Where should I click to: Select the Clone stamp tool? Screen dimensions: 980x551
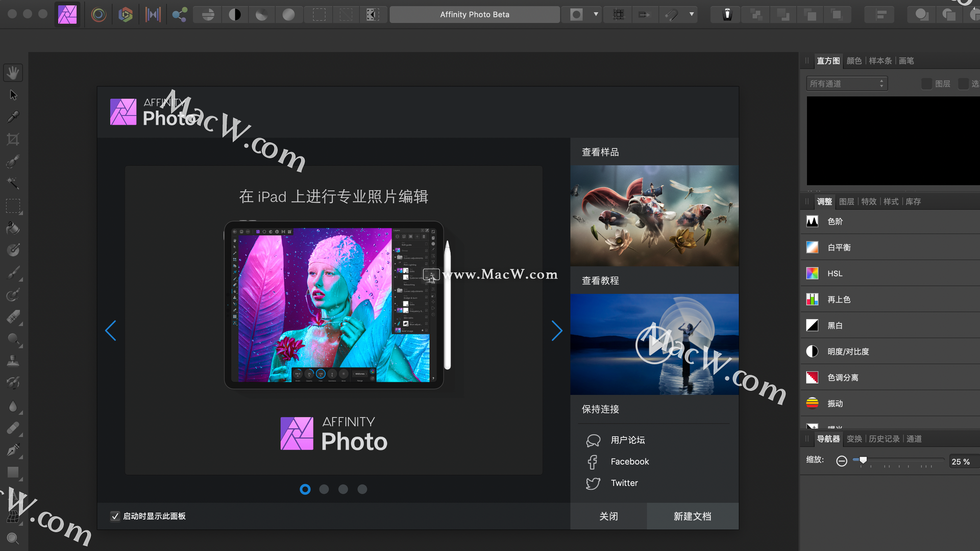(13, 361)
